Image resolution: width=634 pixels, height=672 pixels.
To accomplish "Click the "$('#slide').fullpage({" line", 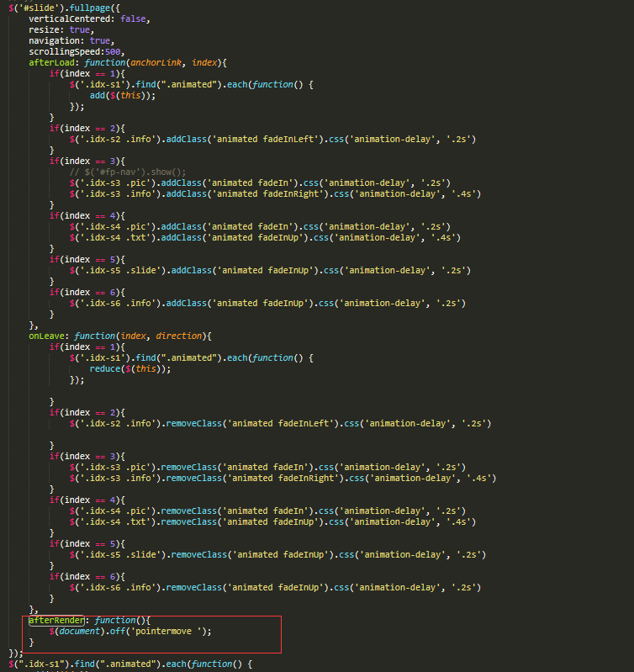I will (64, 8).
